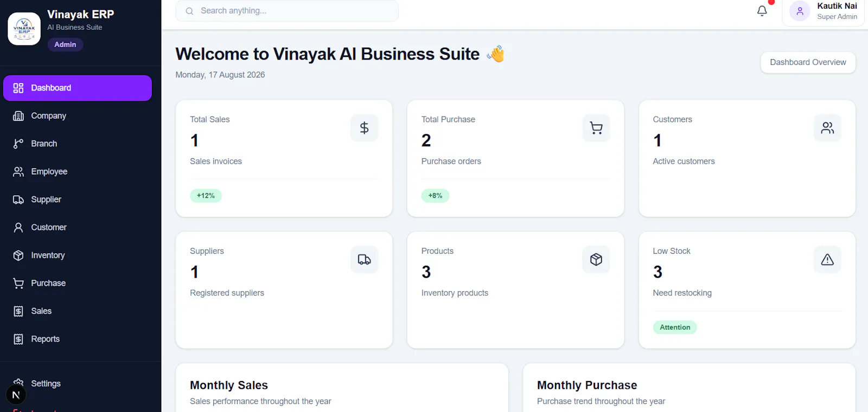Click the date Monday, 17 August 2026
868x412 pixels.
(x=220, y=75)
